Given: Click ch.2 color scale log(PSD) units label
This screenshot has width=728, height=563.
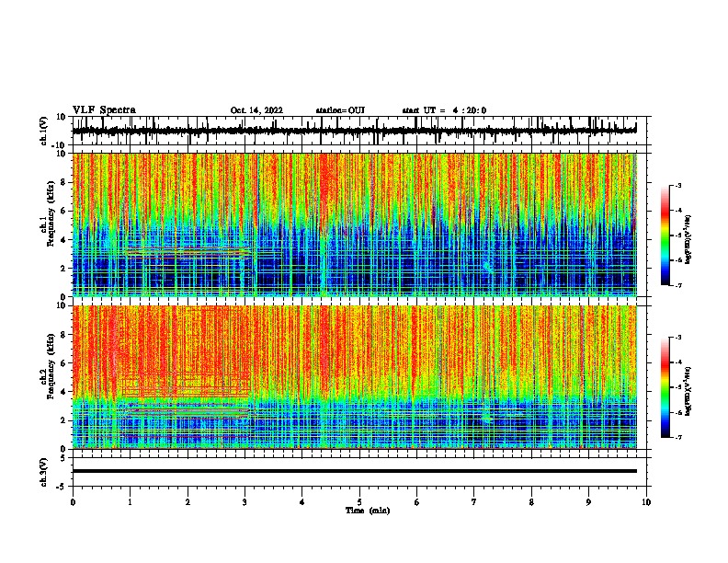Looking at the screenshot, I should click(x=688, y=391).
